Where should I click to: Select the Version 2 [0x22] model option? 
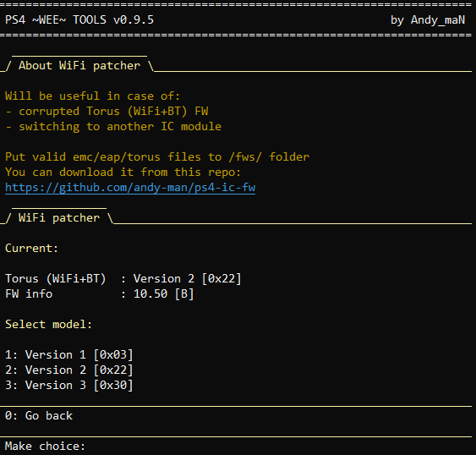pyautogui.click(x=69, y=370)
